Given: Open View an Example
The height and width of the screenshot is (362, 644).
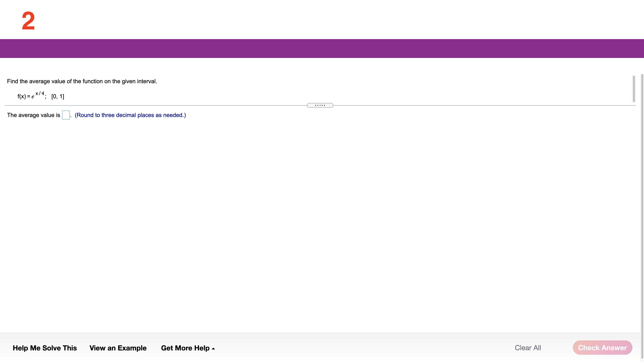Looking at the screenshot, I should pyautogui.click(x=118, y=348).
